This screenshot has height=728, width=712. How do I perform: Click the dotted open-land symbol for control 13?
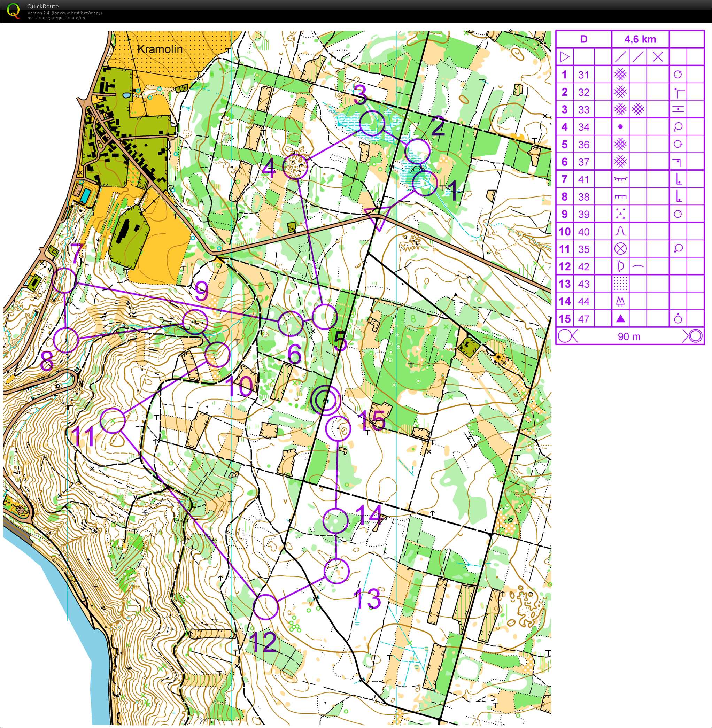[x=620, y=284]
